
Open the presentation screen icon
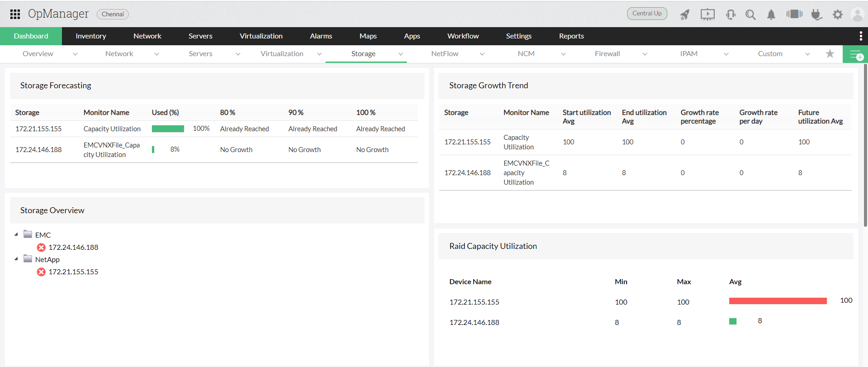(708, 14)
